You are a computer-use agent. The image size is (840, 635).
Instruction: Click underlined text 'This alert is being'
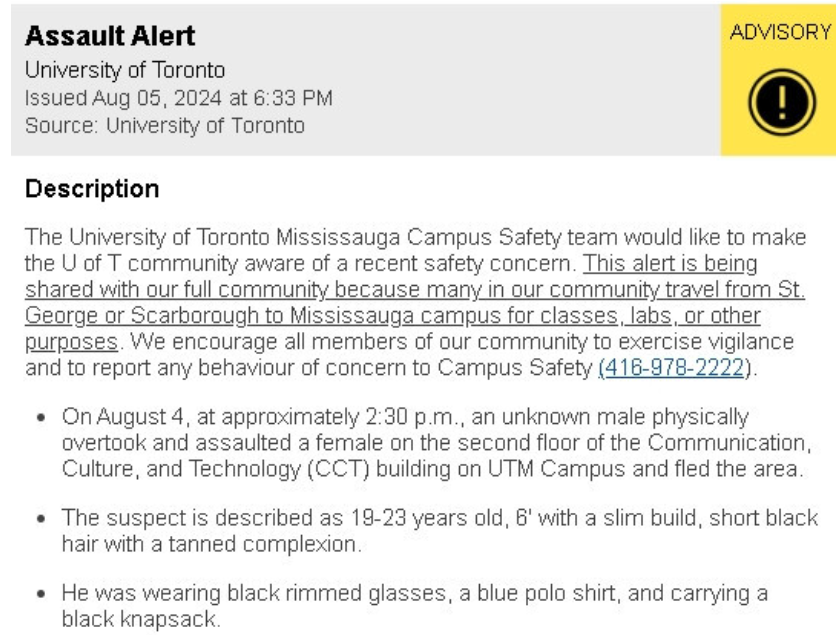coord(670,264)
